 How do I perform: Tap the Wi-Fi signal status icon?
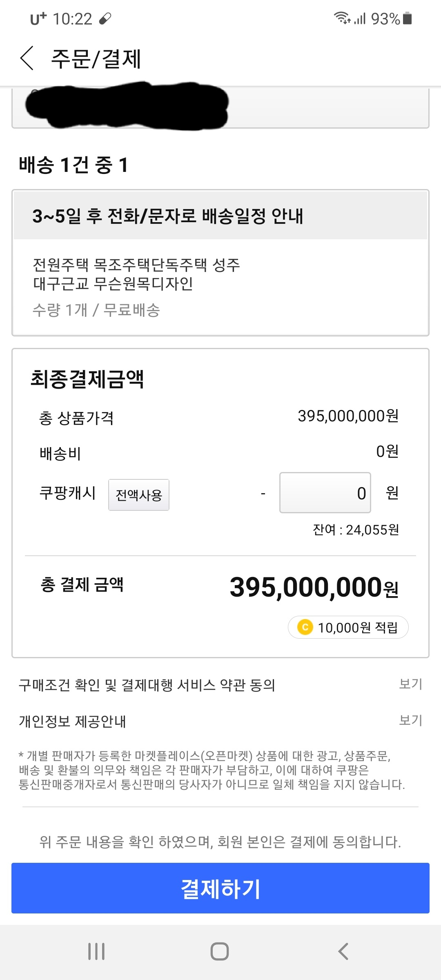[341, 18]
